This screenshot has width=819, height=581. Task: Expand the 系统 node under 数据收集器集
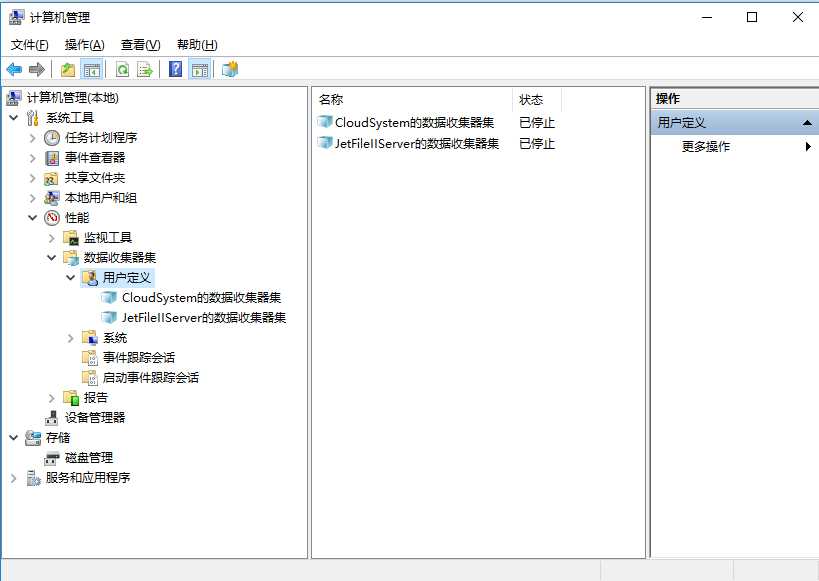coord(71,338)
